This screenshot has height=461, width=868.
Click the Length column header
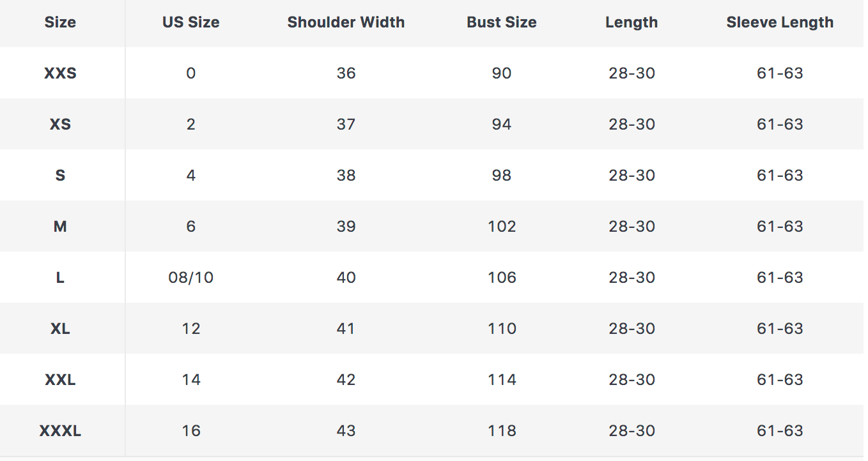pyautogui.click(x=632, y=22)
